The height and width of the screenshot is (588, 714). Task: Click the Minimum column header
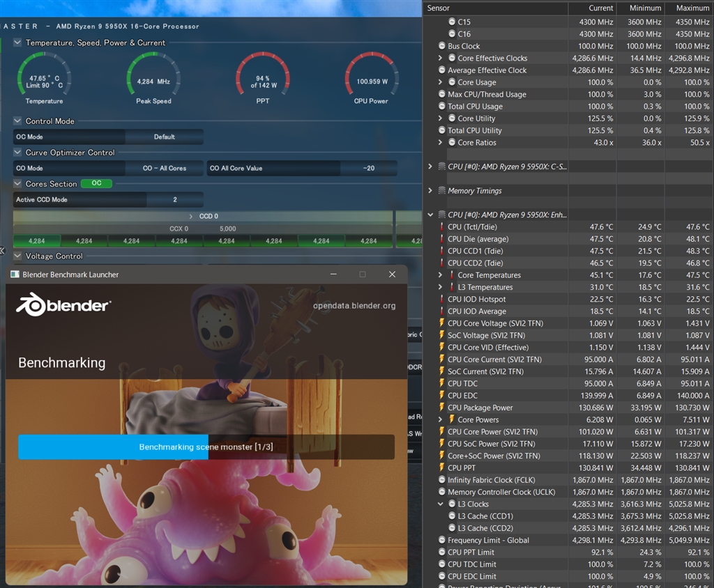tap(640, 8)
